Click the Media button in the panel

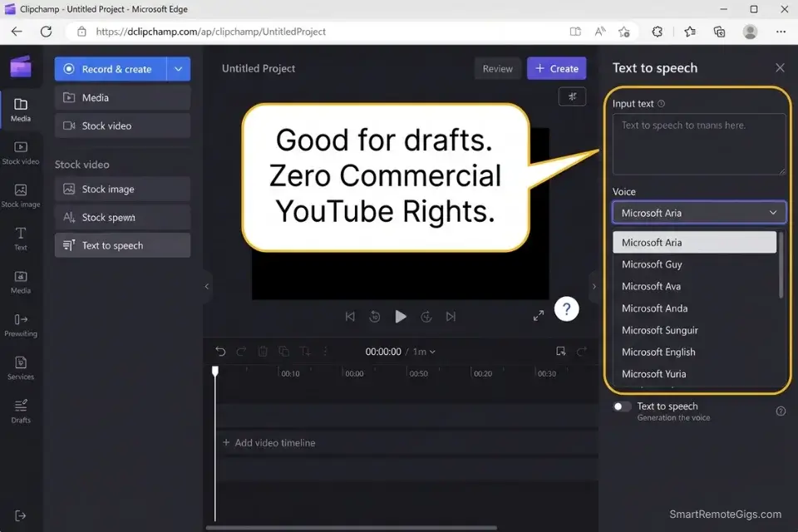[x=123, y=98]
